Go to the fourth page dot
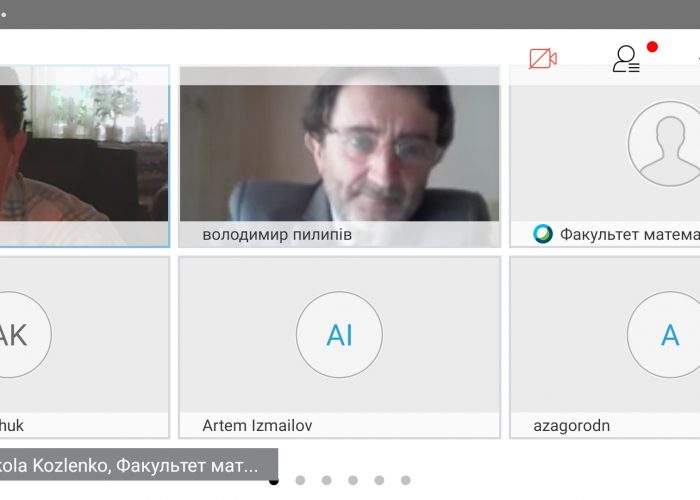 coord(353,480)
